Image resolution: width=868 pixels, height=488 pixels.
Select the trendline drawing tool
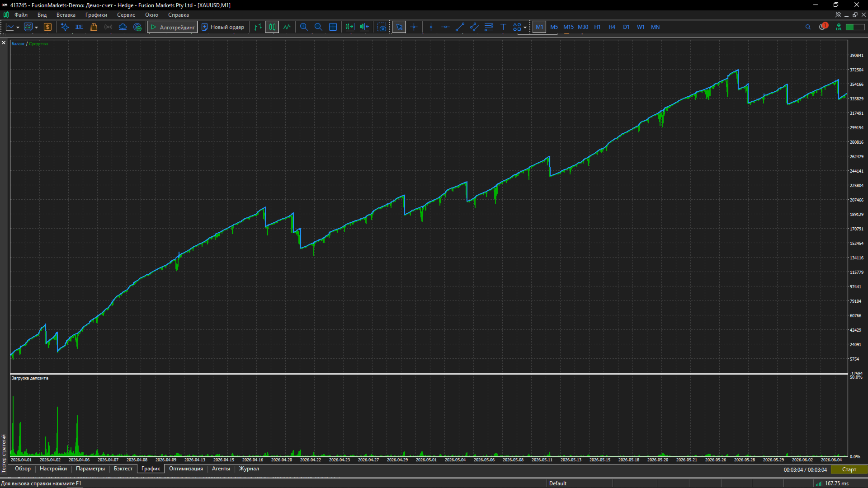point(460,27)
